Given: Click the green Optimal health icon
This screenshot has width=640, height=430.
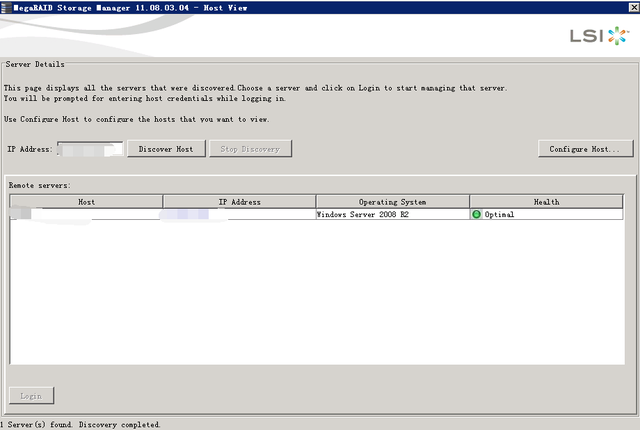Looking at the screenshot, I should (476, 214).
